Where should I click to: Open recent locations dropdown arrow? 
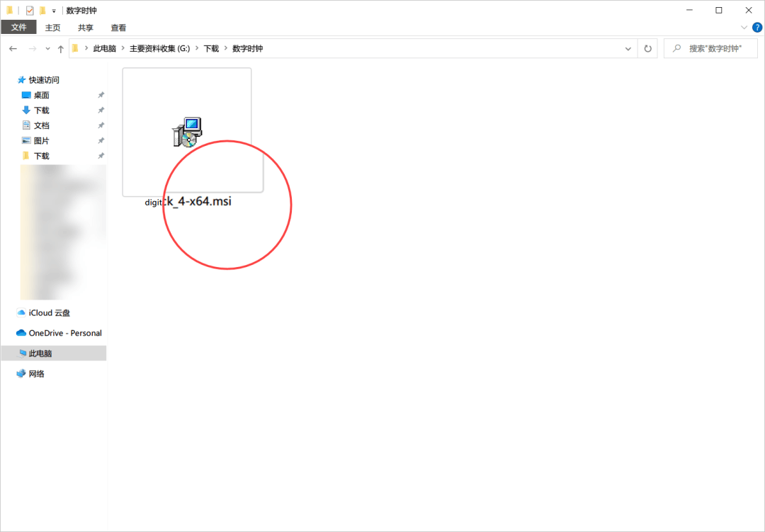47,48
